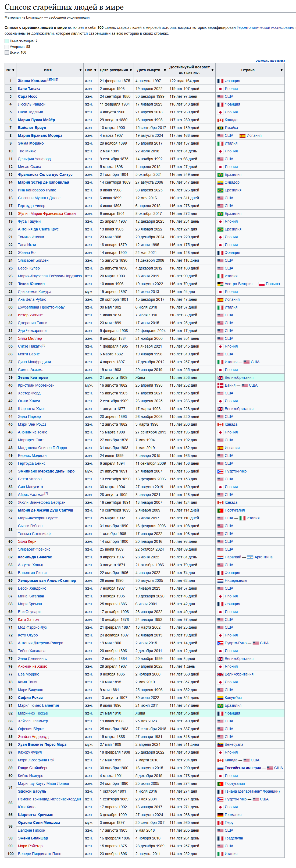Click the Spanish flag in Мария Браньяс Морера's row

(242, 136)
